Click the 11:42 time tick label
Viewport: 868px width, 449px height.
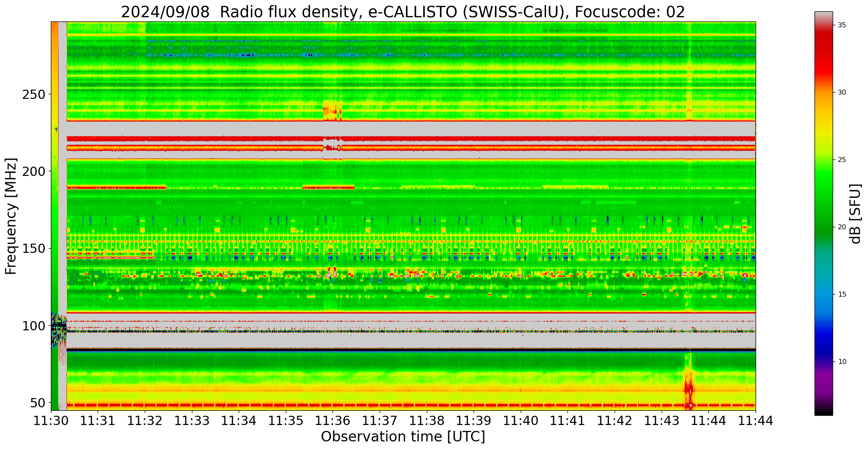pos(615,420)
